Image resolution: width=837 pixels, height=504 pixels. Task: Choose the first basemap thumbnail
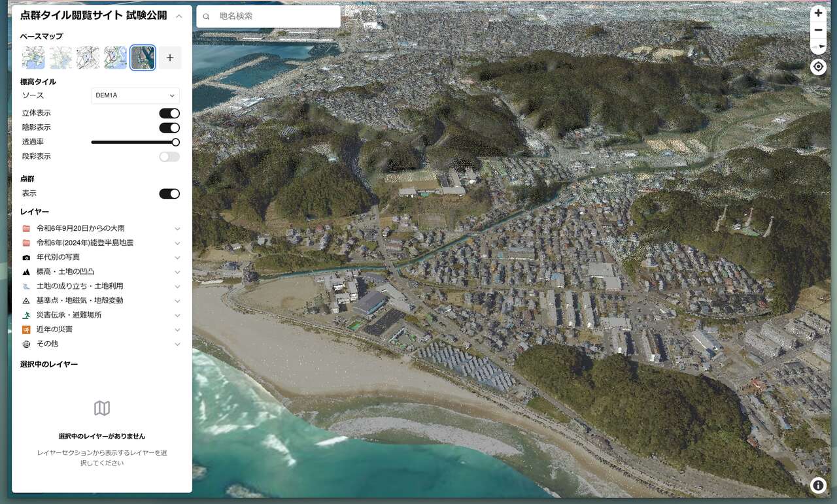click(x=33, y=58)
